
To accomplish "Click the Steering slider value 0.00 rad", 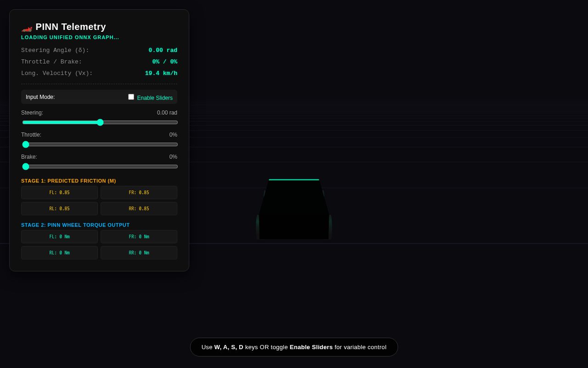I will (167, 113).
